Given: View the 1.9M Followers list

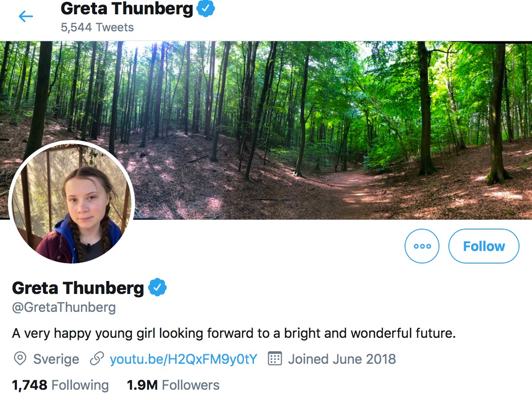Looking at the screenshot, I should point(173,385).
